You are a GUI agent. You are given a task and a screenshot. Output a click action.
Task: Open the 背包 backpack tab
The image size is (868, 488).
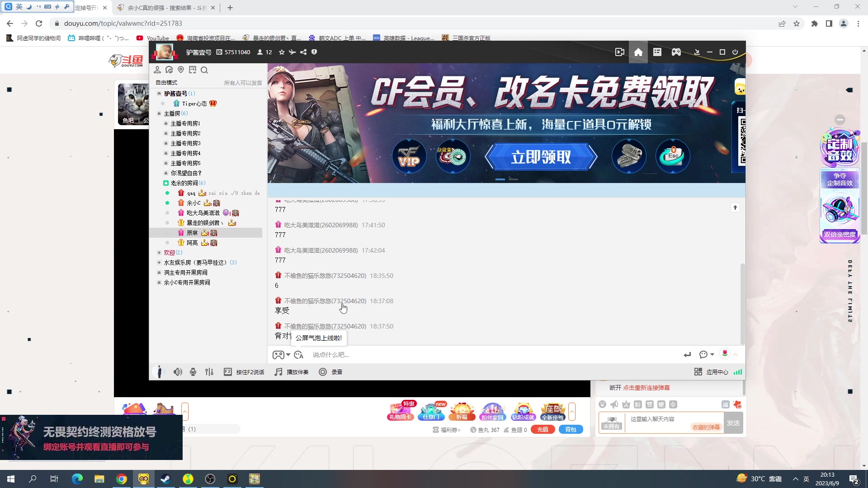point(571,430)
